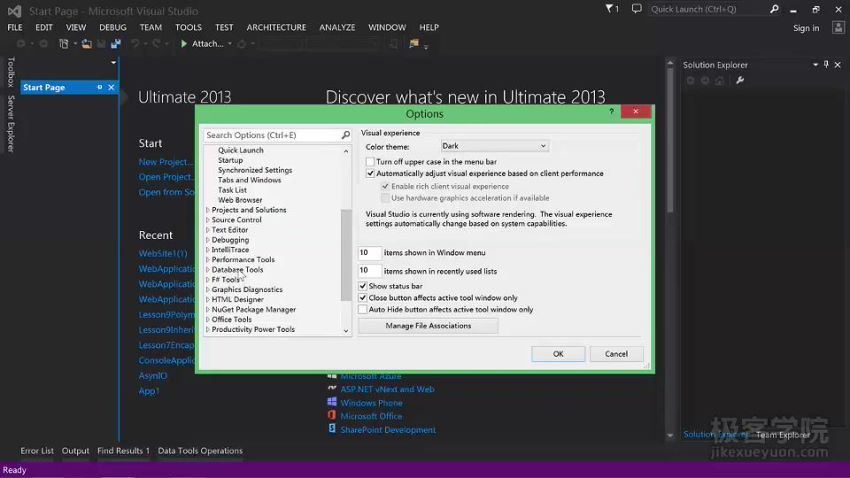Open the Solution Explorer window position dropdown

(x=815, y=64)
